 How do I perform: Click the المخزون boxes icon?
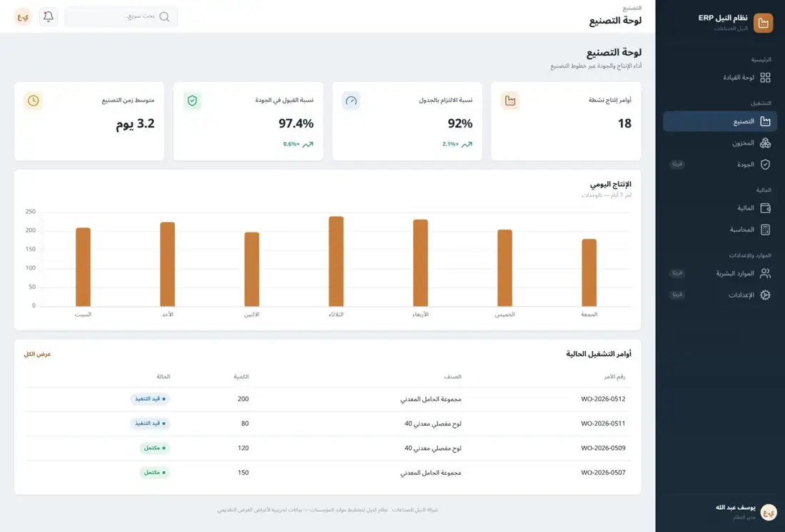765,143
